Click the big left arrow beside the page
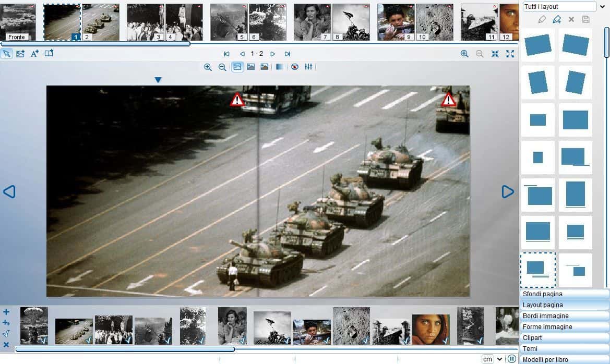The image size is (610, 364). pos(9,191)
